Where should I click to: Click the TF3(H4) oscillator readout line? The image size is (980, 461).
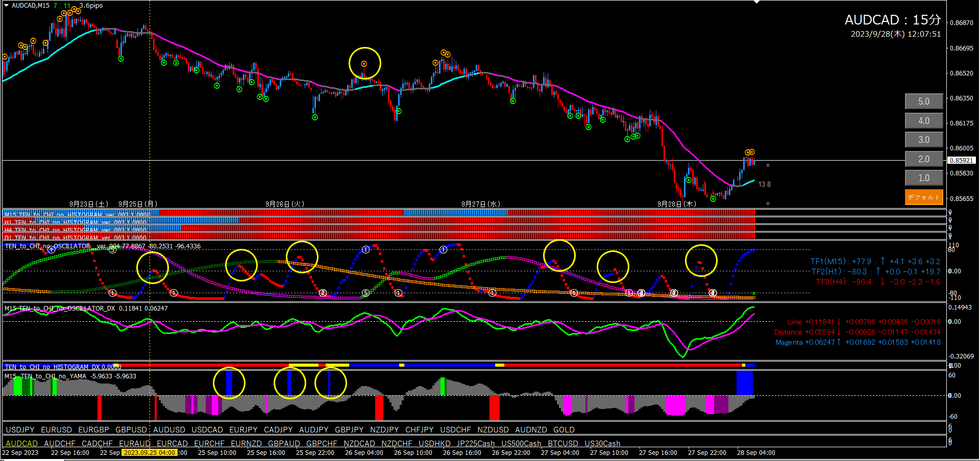coord(878,281)
